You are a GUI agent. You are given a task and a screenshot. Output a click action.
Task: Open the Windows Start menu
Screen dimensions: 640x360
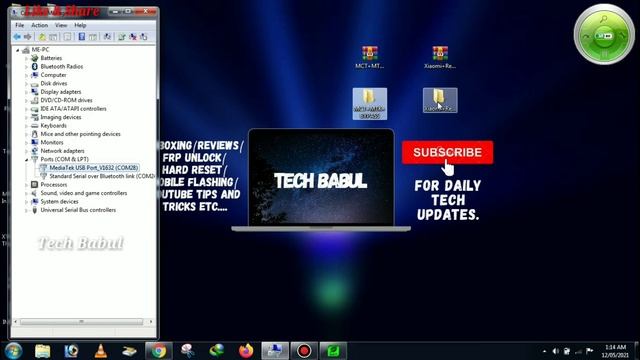(x=13, y=351)
